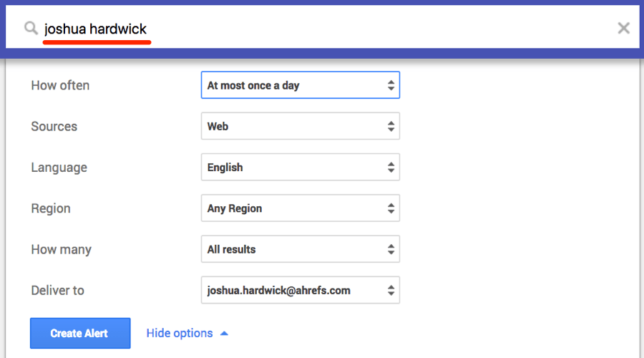Open the Language dropdown showing 'English'

(300, 168)
